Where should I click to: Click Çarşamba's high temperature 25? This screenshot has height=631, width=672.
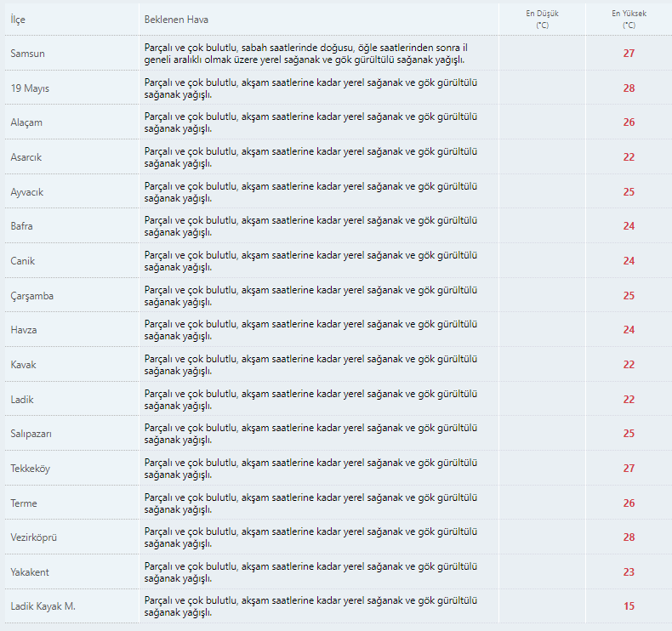[629, 296]
